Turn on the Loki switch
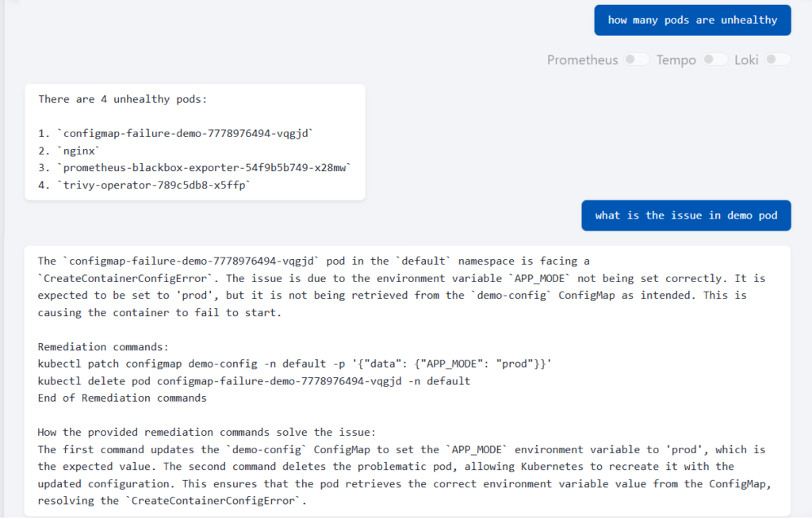Image resolution: width=812 pixels, height=519 pixels. tap(777, 59)
